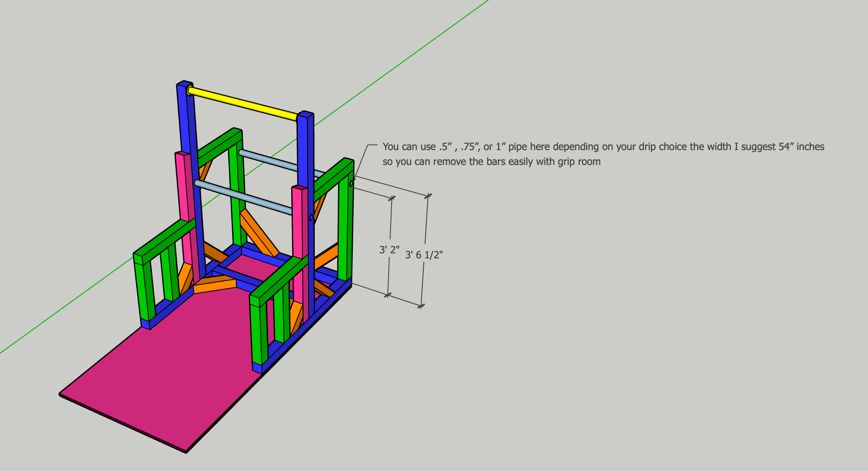Click the 3' 2" dimension label
This screenshot has height=471, width=868.
(389, 250)
